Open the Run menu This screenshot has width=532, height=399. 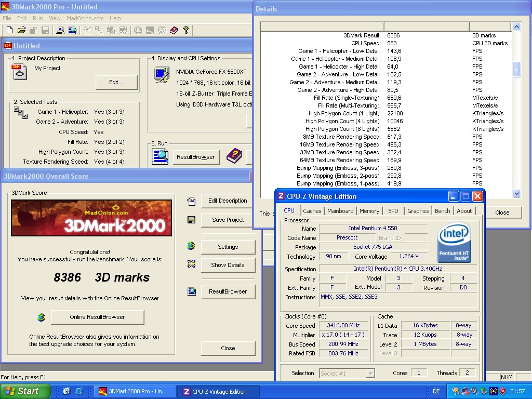click(x=37, y=18)
